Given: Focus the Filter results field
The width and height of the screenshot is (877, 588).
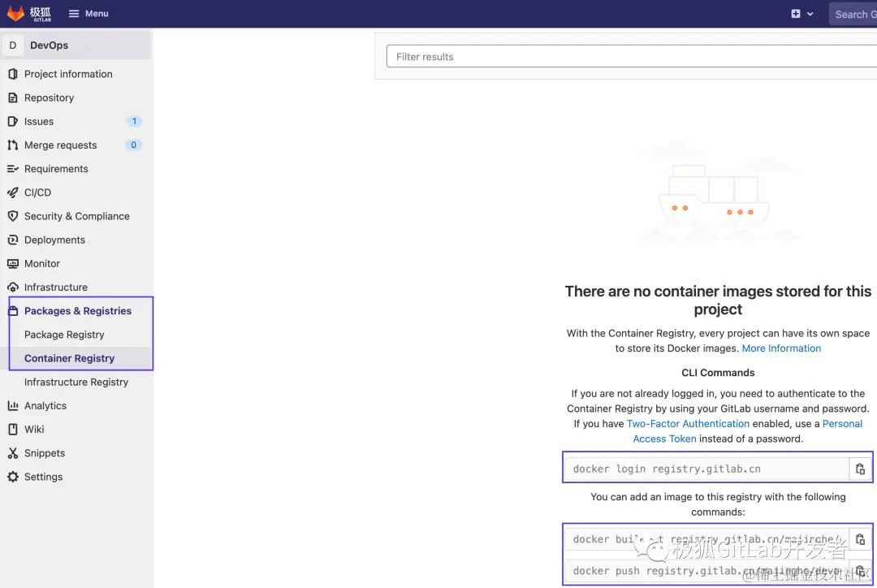Looking at the screenshot, I should coord(632,57).
